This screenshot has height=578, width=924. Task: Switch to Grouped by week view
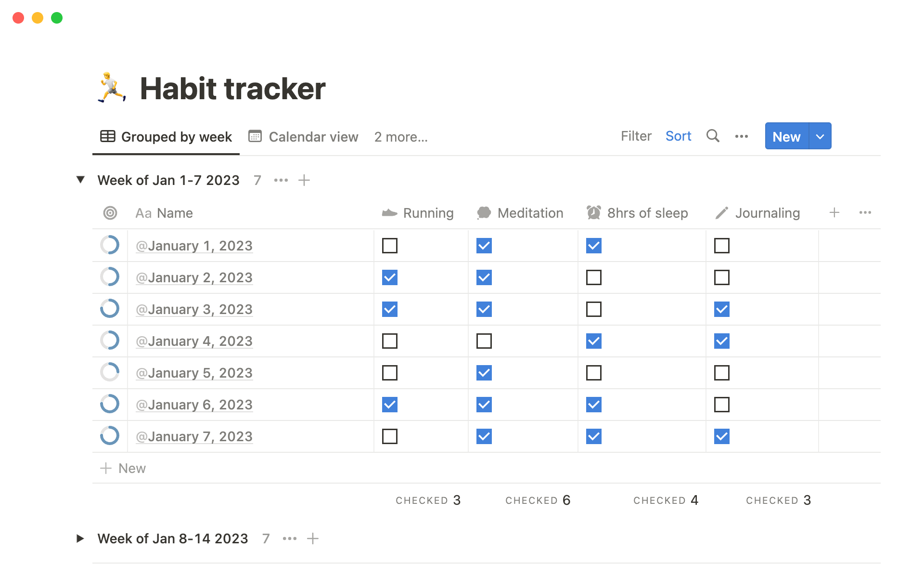[x=164, y=136]
